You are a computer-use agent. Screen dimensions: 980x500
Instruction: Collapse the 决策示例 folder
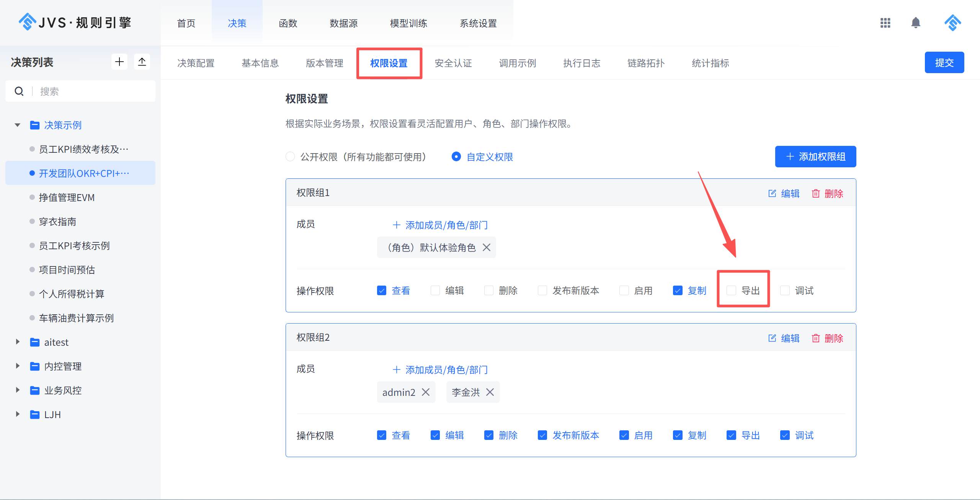pos(17,125)
